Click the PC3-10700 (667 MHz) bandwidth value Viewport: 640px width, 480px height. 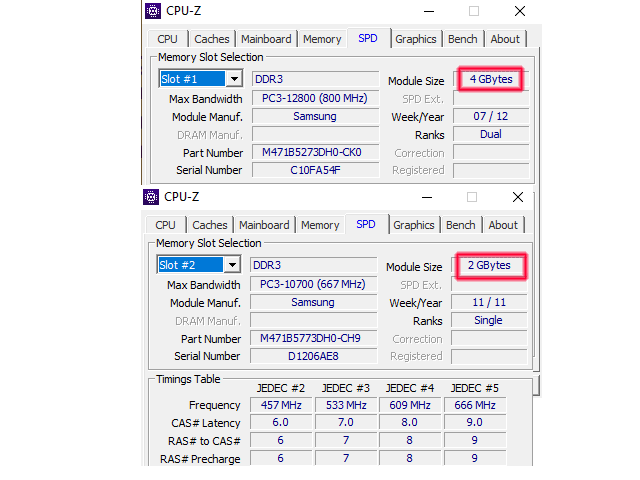[x=313, y=284]
